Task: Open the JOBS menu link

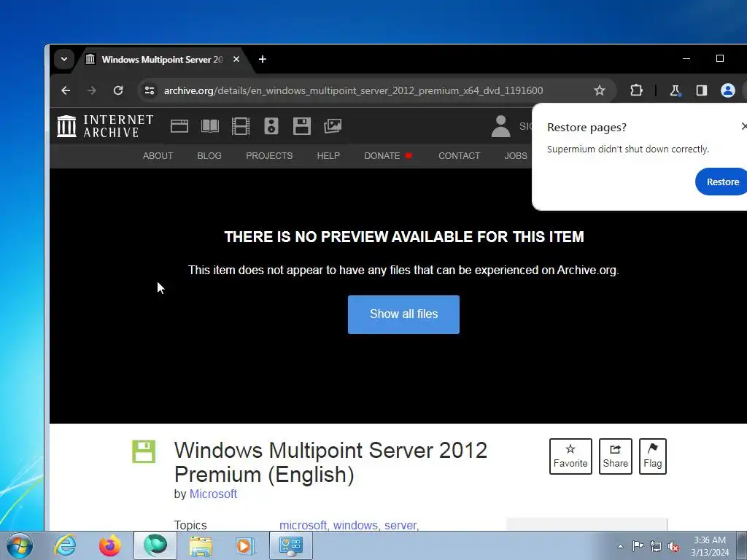Action: (516, 156)
